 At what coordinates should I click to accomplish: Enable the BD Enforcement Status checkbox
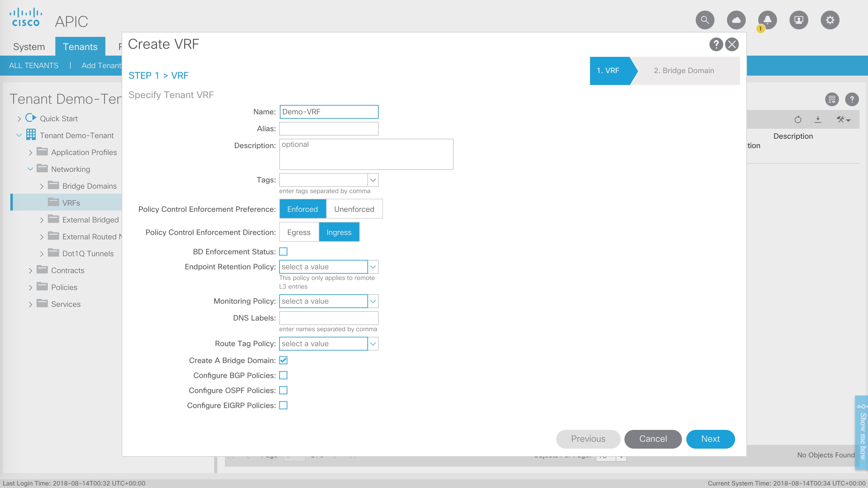click(x=283, y=251)
